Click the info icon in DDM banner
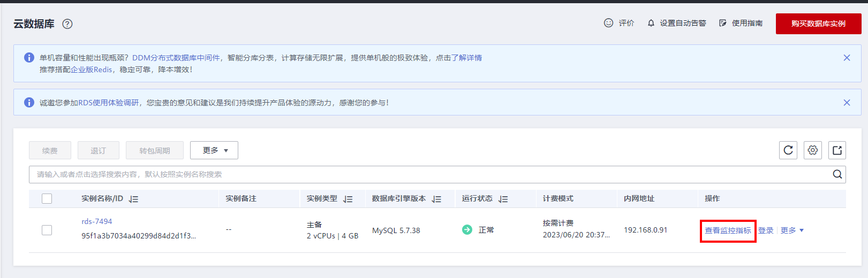 click(29, 58)
